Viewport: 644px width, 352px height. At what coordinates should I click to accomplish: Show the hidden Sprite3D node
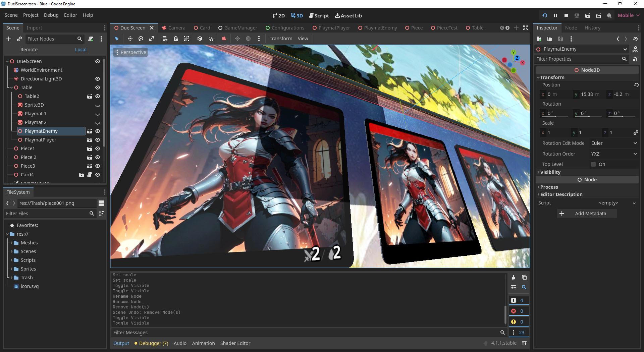click(x=98, y=105)
